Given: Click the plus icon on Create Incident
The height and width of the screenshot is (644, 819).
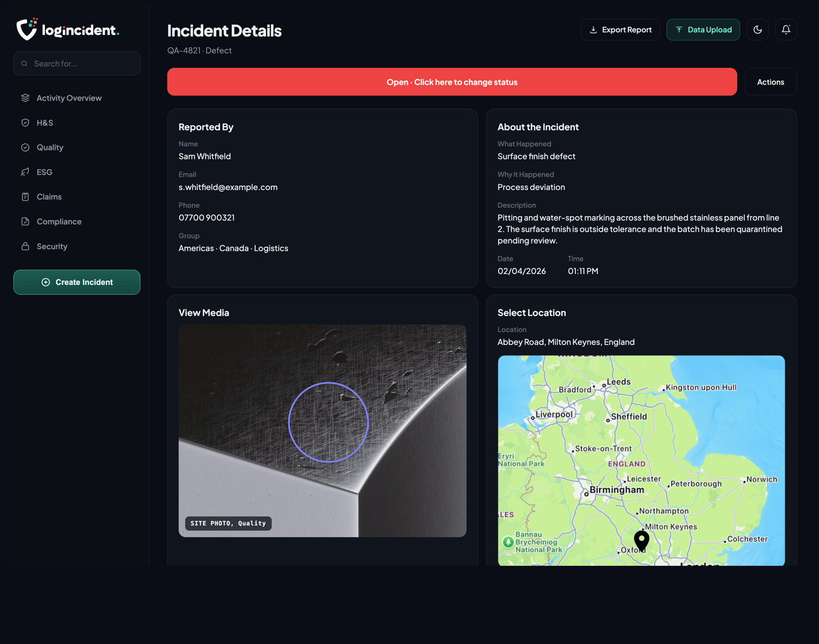Looking at the screenshot, I should coord(46,282).
